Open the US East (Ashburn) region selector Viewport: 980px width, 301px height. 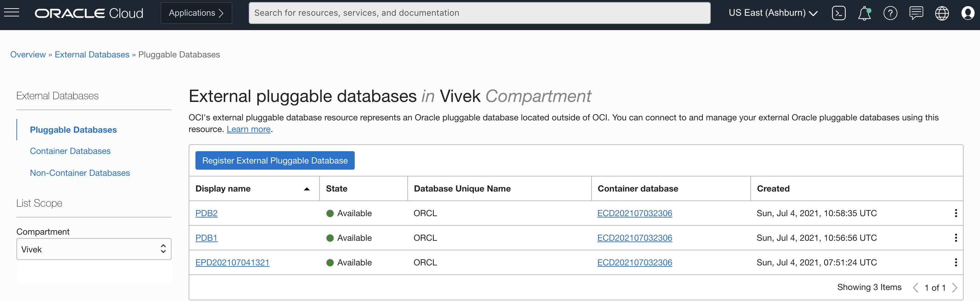point(773,13)
